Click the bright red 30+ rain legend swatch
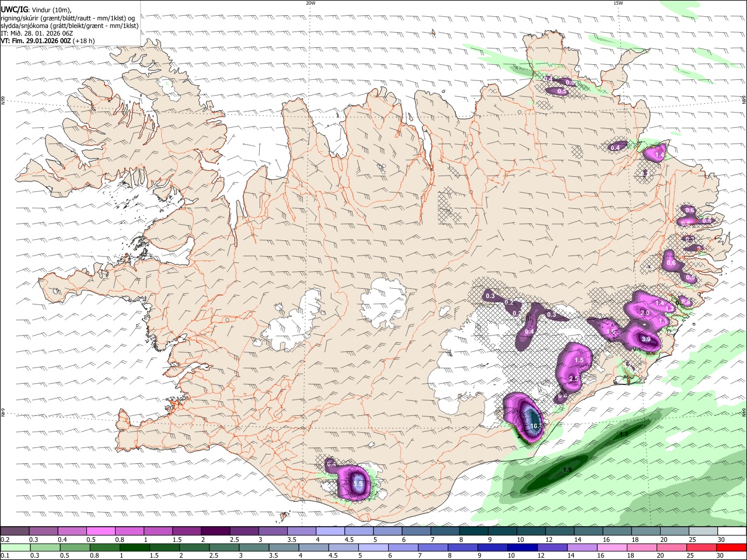Viewport: 747px width, 560px height. [x=731, y=547]
